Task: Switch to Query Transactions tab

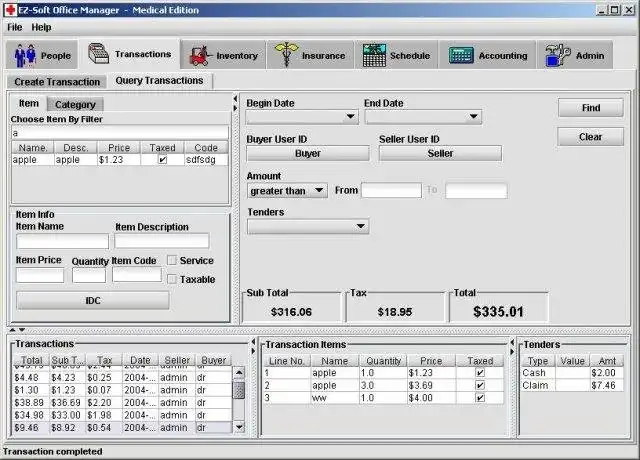Action: pos(159,80)
